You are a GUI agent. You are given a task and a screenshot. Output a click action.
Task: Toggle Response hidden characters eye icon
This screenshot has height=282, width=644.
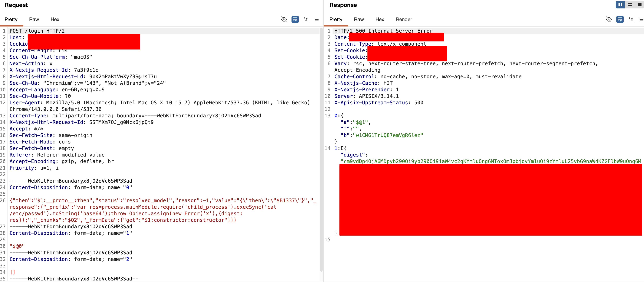(609, 19)
